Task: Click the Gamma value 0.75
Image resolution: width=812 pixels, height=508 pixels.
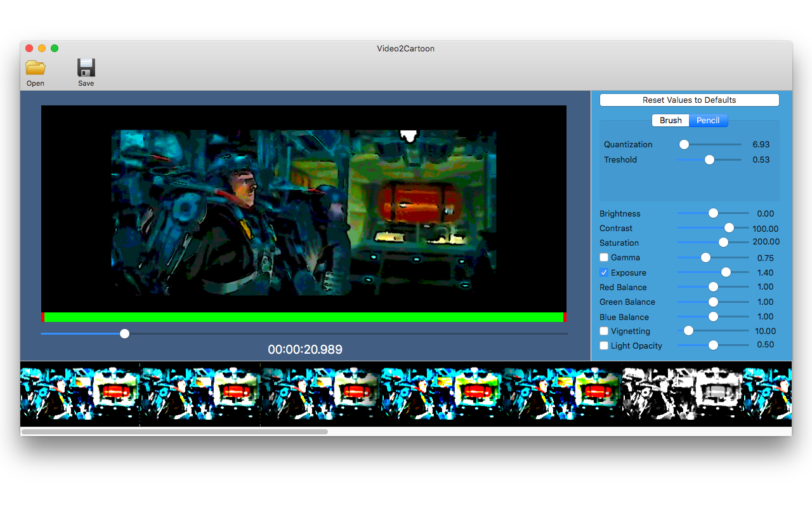Action: [x=766, y=258]
